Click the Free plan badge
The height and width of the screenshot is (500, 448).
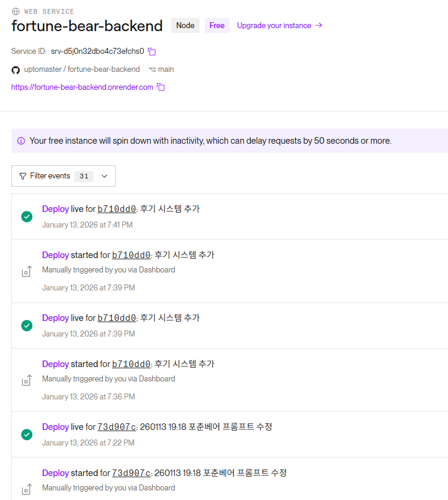click(217, 26)
